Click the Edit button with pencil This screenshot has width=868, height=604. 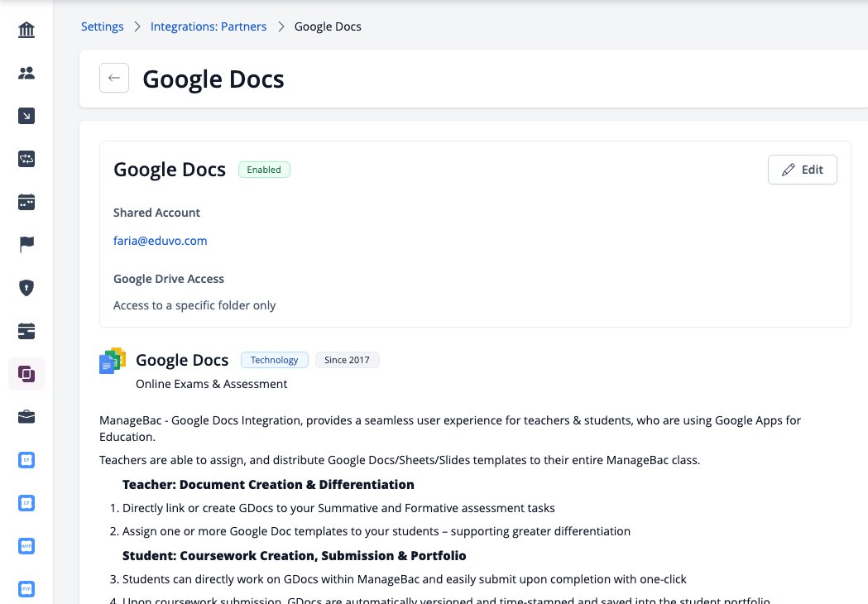pyautogui.click(x=802, y=170)
